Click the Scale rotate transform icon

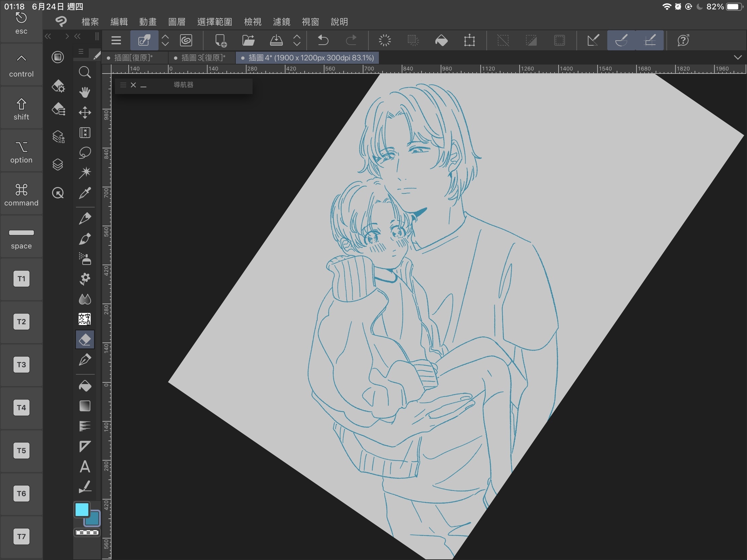point(470,41)
